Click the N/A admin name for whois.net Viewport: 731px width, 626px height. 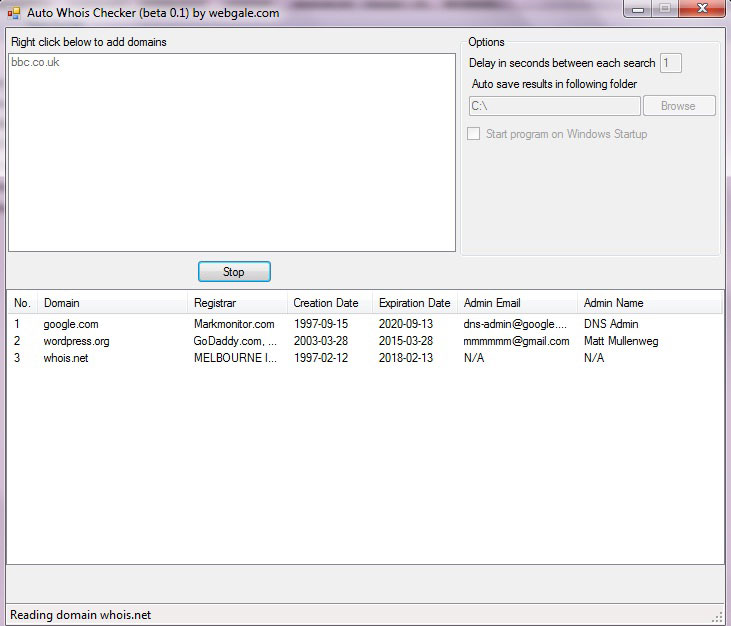[594, 358]
